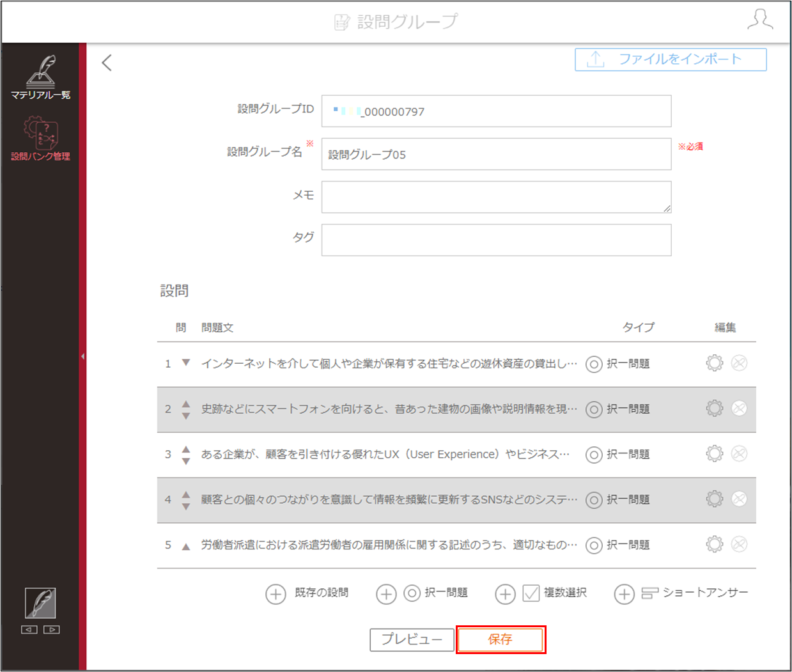
Task: Collapse the sidebar with the small arrow handle
Action: click(x=82, y=356)
